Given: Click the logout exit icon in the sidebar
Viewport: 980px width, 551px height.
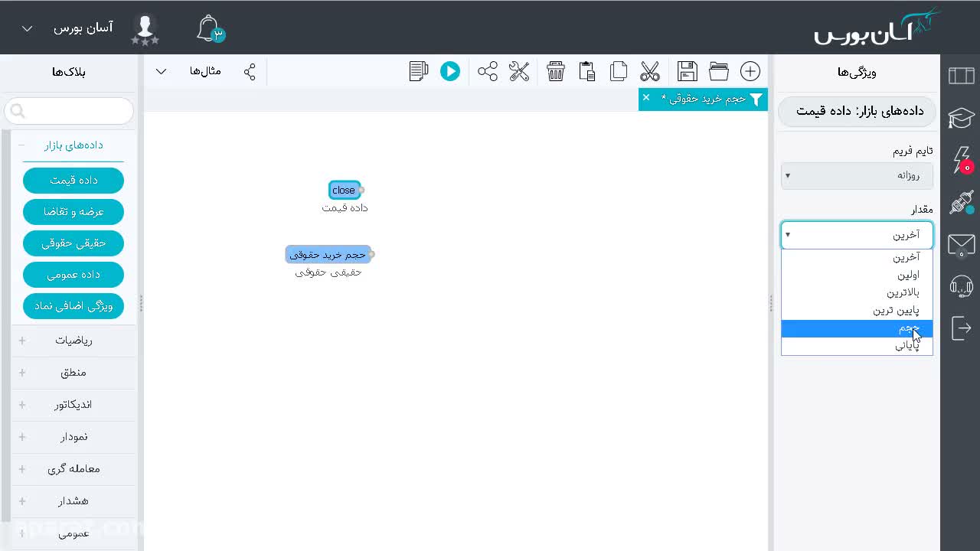Looking at the screenshot, I should (x=962, y=328).
